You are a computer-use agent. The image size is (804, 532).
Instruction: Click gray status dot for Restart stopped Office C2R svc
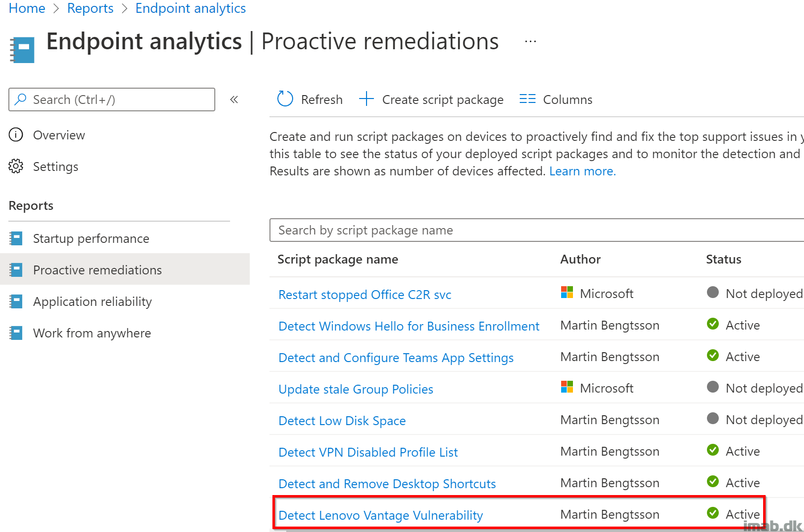713,292
